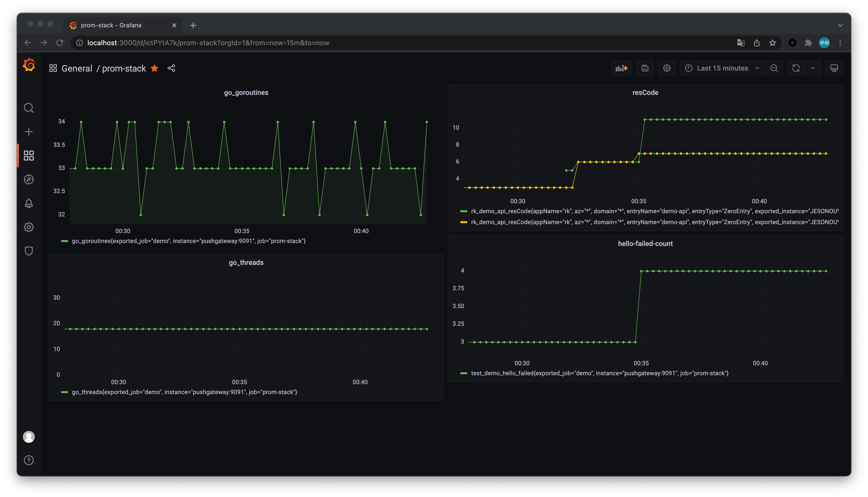
Task: Click the zoom out time range button
Action: tap(774, 68)
